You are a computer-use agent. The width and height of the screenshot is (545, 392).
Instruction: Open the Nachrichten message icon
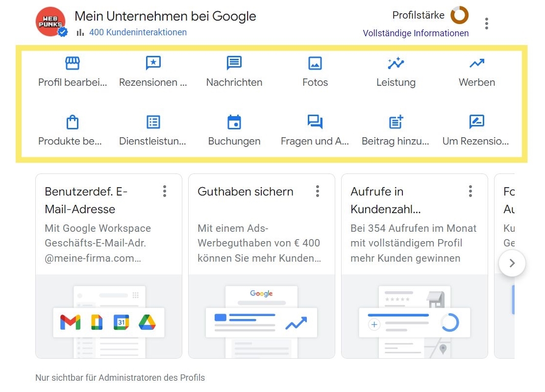pos(234,63)
